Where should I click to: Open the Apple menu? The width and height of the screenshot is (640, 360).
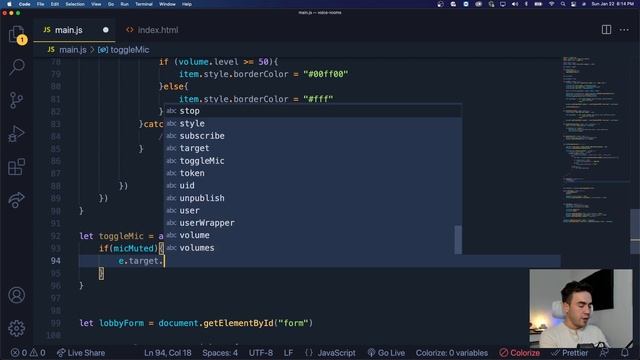coord(9,4)
